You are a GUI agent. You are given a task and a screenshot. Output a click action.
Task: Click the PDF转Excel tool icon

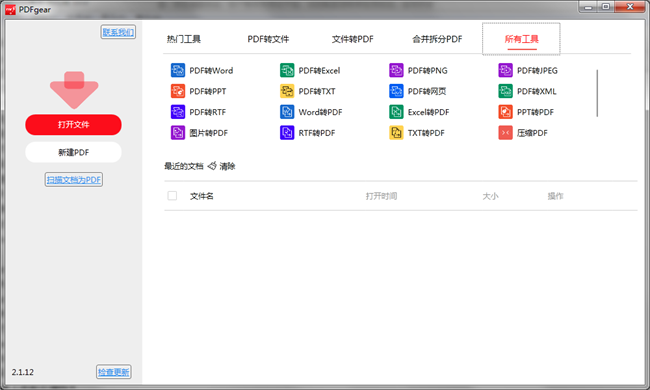[x=287, y=70]
